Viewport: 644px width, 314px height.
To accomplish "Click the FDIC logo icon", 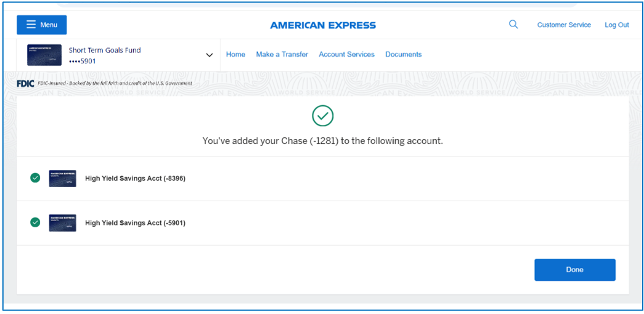I will [x=25, y=83].
